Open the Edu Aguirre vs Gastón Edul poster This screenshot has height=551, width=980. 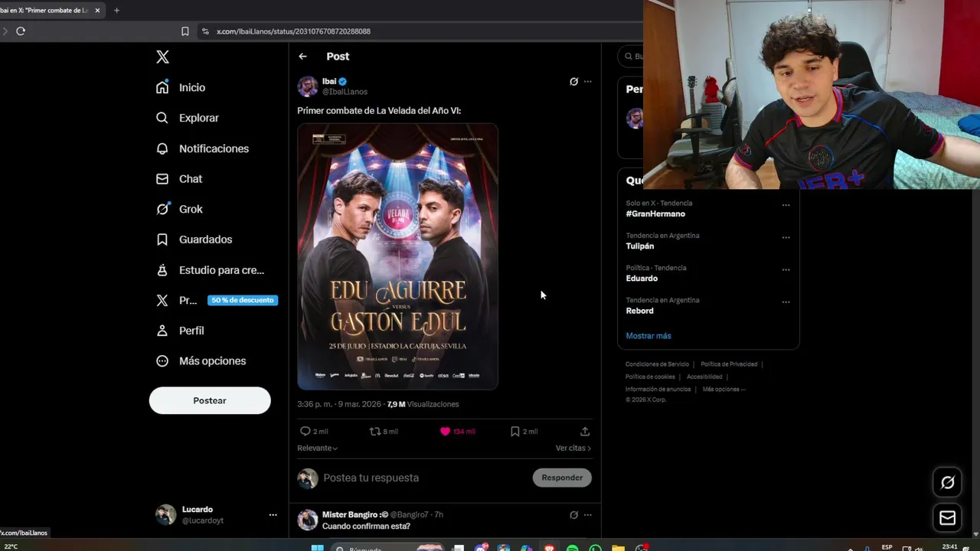[397, 257]
